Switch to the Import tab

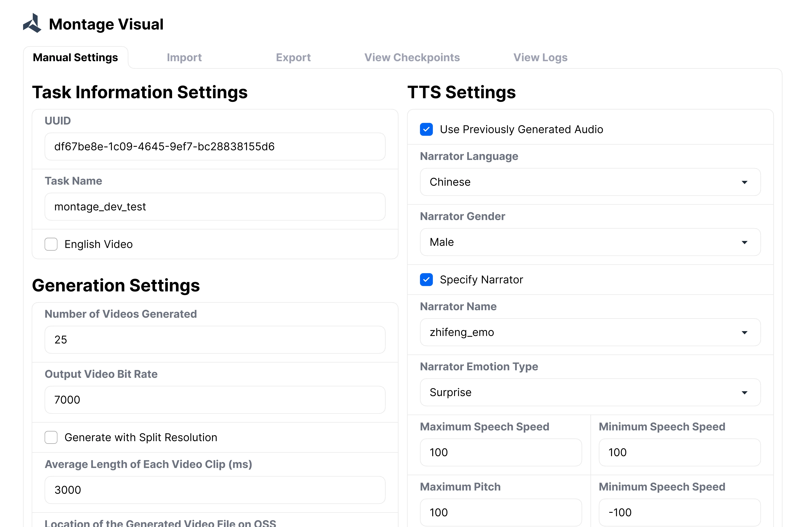(184, 57)
